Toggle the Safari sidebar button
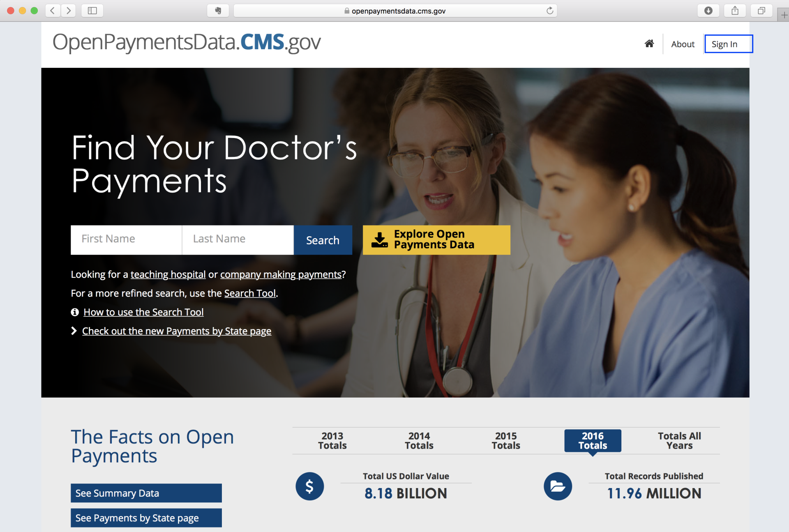The image size is (789, 532). tap(92, 11)
